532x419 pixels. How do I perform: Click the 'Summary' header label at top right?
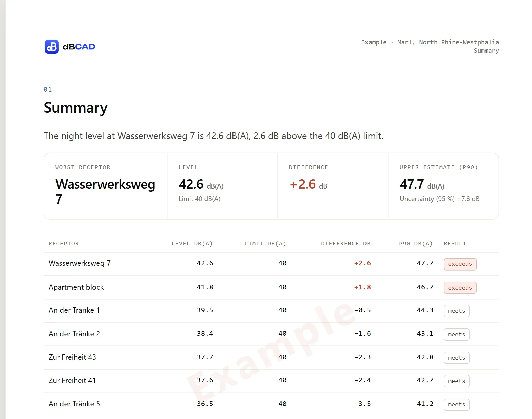[x=486, y=51]
